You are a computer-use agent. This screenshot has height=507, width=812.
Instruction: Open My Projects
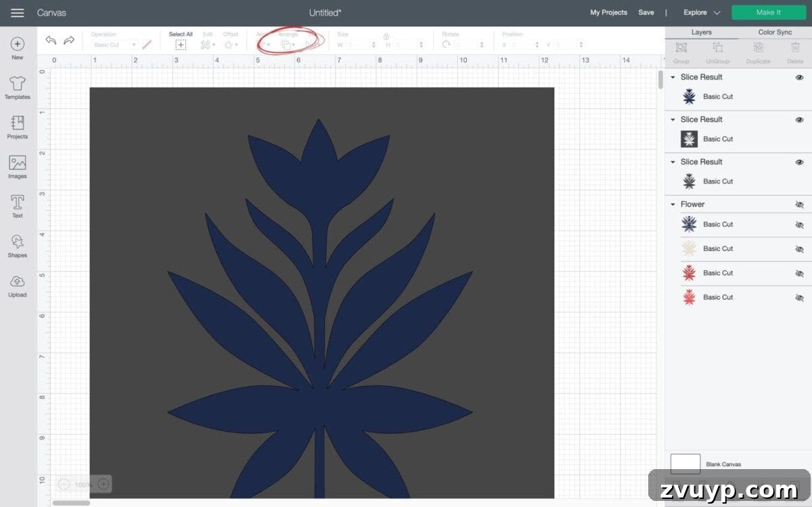pos(608,13)
